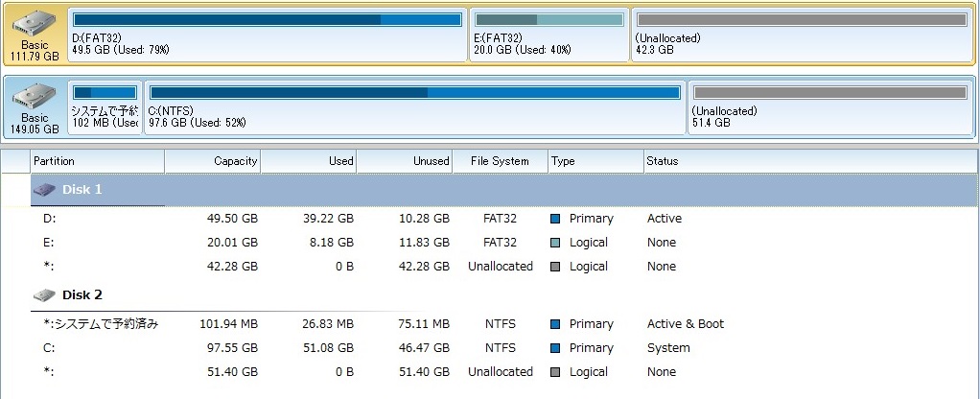Image resolution: width=980 pixels, height=399 pixels.
Task: Sort by the Partition column header
Action: pyautogui.click(x=96, y=161)
